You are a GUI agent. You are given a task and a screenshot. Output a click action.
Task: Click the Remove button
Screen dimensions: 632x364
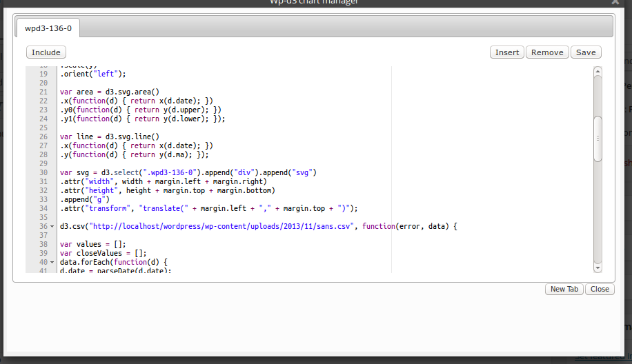[x=547, y=52]
